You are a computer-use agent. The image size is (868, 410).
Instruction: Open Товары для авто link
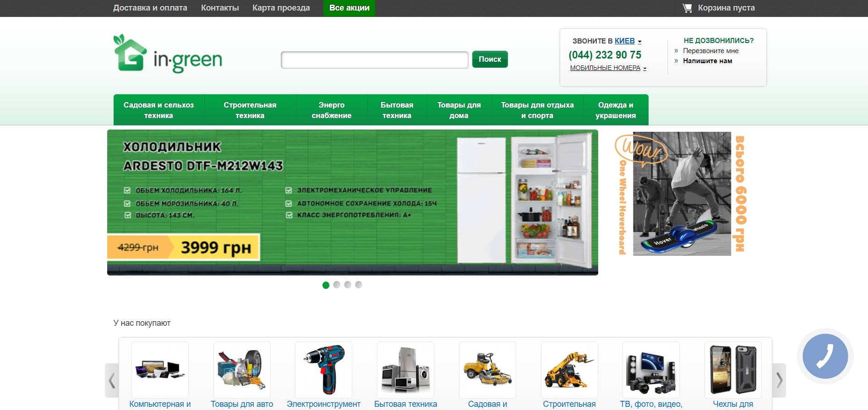(242, 404)
